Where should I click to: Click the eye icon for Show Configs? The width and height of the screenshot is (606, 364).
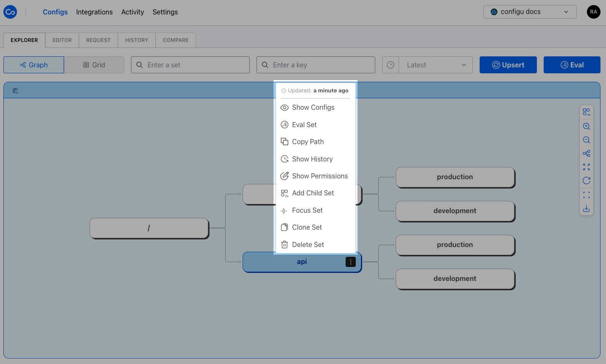(x=285, y=108)
